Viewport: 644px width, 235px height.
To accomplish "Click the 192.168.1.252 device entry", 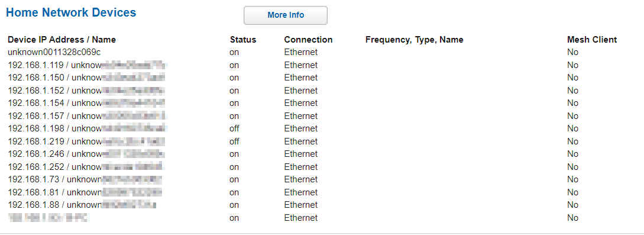I will click(87, 167).
